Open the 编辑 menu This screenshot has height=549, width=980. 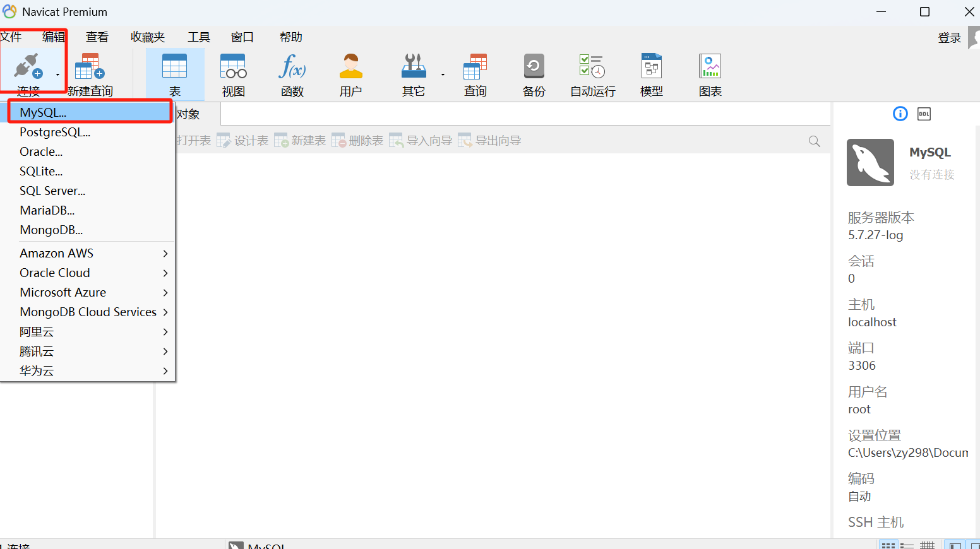pyautogui.click(x=54, y=37)
